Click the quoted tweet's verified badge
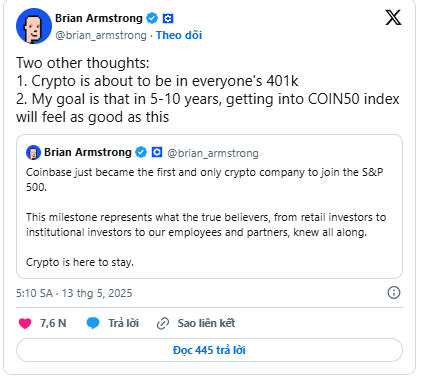This screenshot has width=423, height=379. 141,152
